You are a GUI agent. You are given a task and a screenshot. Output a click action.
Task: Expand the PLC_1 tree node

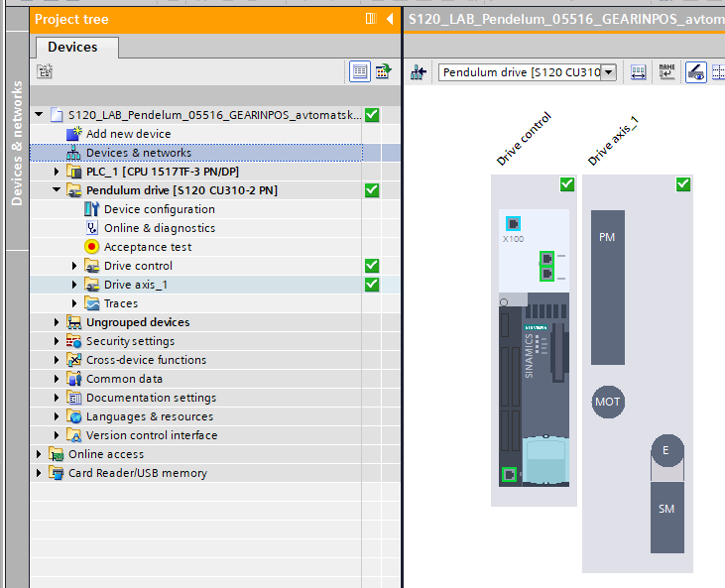pos(58,172)
